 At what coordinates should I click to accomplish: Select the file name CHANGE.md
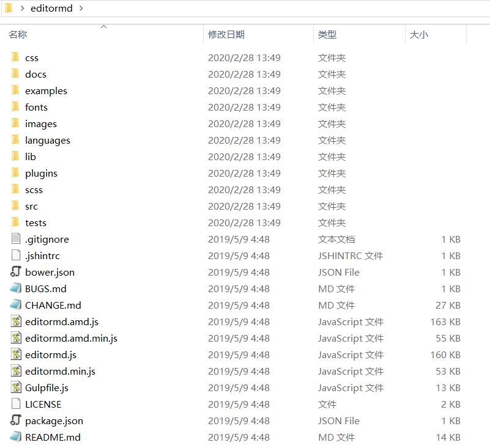(x=53, y=305)
